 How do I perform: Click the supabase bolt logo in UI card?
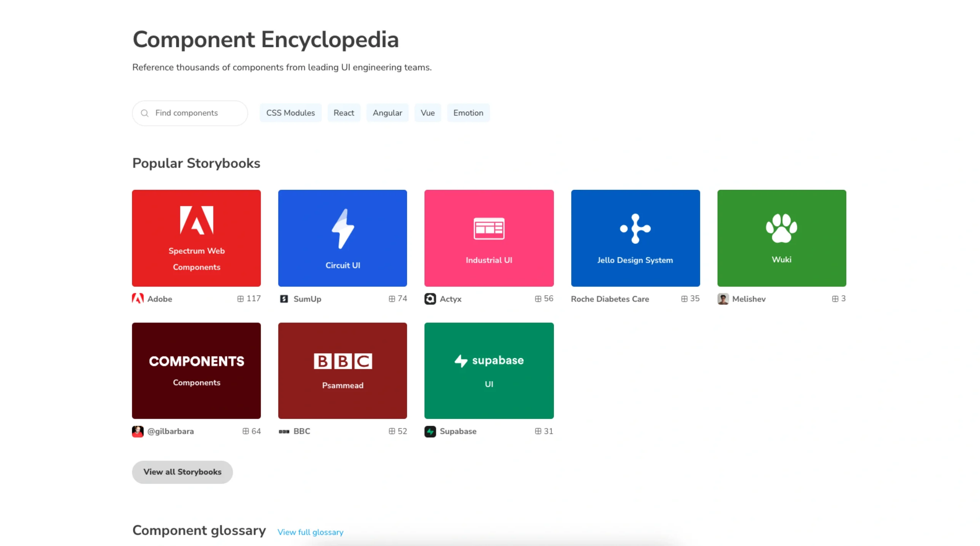click(x=461, y=360)
